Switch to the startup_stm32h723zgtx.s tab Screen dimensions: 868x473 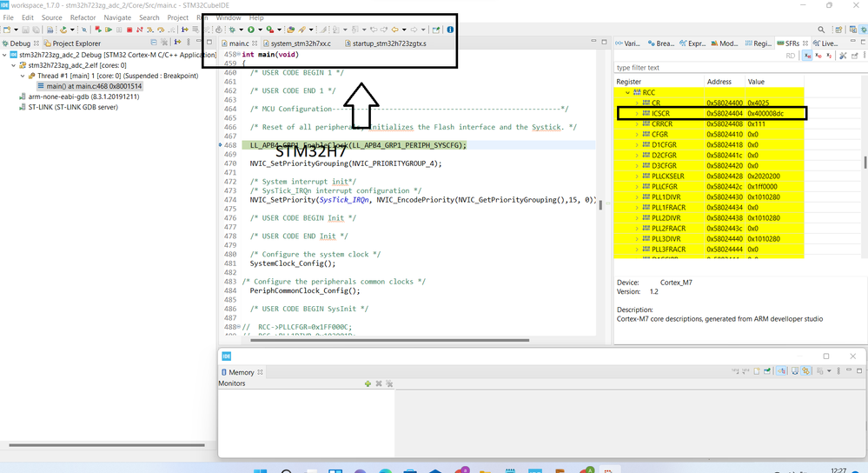[x=385, y=43]
